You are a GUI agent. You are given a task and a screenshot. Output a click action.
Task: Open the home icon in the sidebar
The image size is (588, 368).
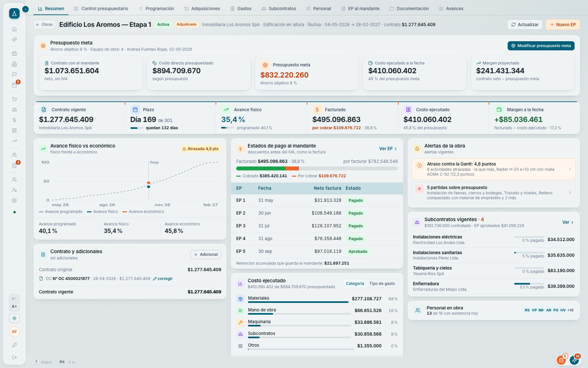14,29
